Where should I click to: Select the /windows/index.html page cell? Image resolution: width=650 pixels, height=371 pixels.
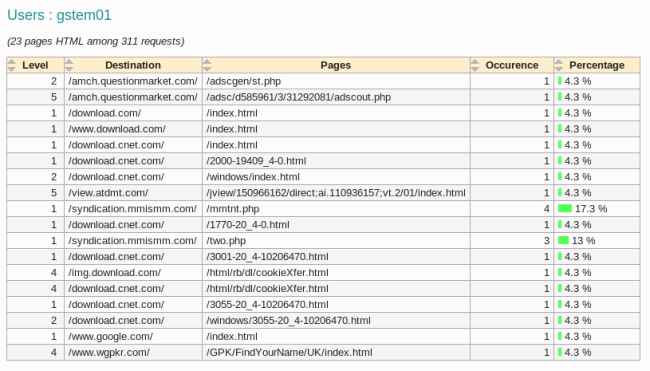[x=336, y=177]
